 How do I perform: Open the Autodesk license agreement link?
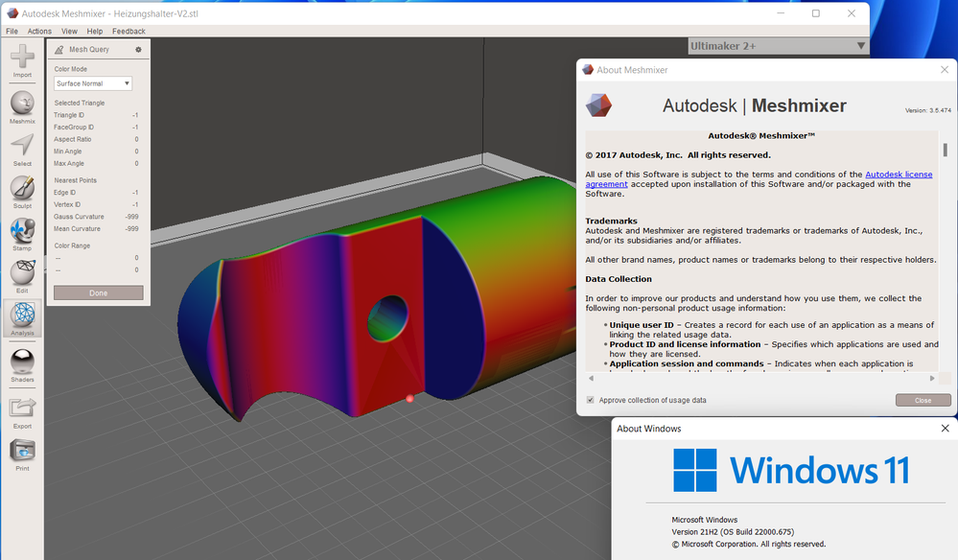(759, 179)
